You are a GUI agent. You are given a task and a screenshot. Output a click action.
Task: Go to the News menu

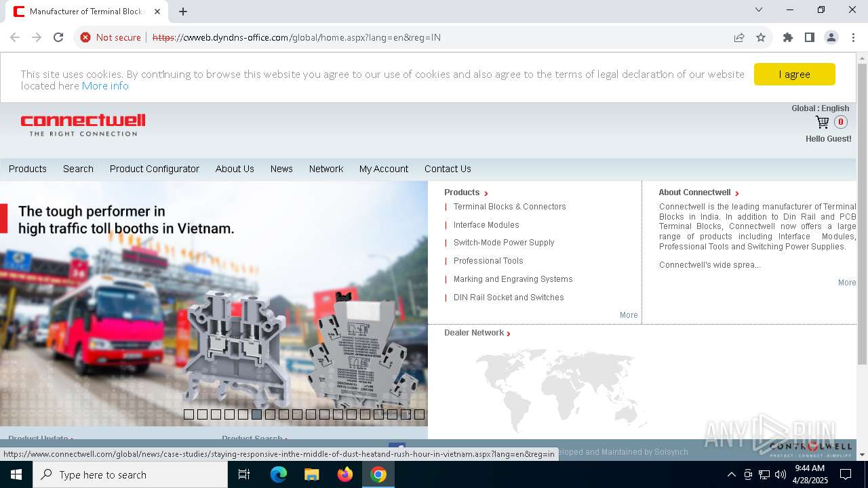(281, 169)
